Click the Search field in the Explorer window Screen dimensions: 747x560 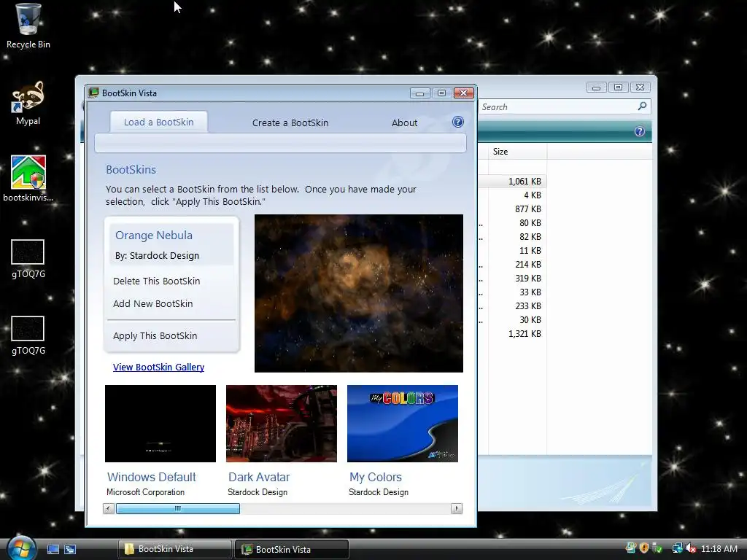tap(557, 106)
